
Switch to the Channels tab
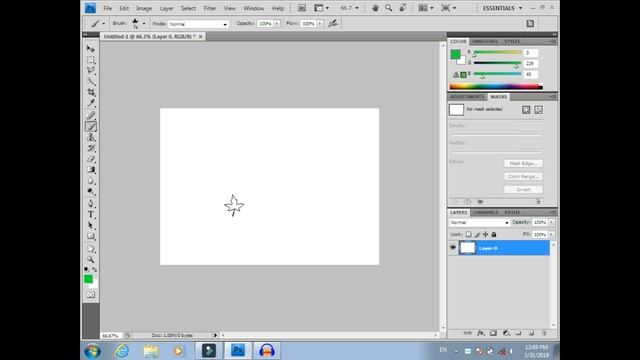pos(485,213)
